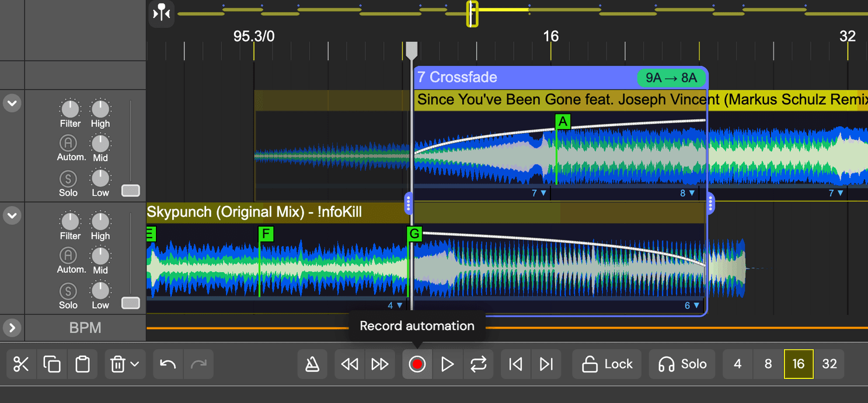Click the 9A → 8A key badge
Screen dimensions: 868x403
pos(671,78)
